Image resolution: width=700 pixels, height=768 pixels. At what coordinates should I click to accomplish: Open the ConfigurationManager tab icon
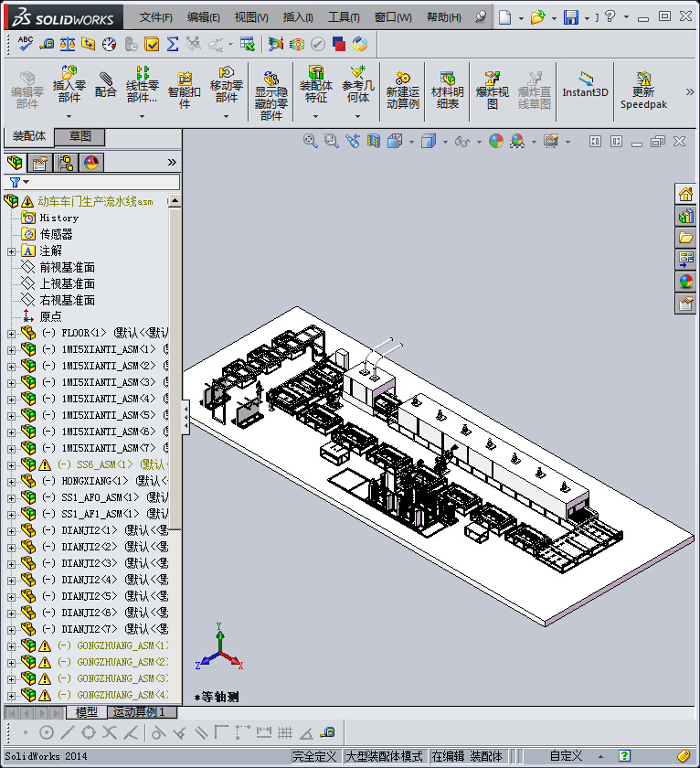point(65,162)
